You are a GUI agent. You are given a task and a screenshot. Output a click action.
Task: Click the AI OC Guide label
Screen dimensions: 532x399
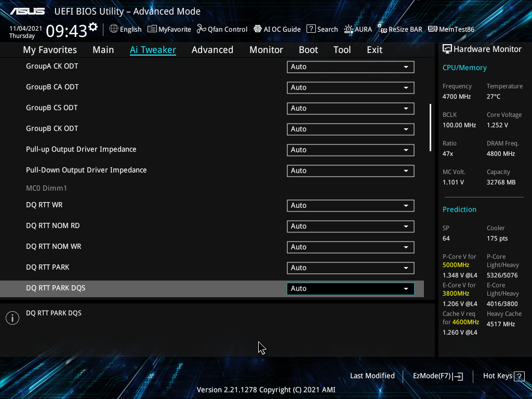pyautogui.click(x=282, y=30)
